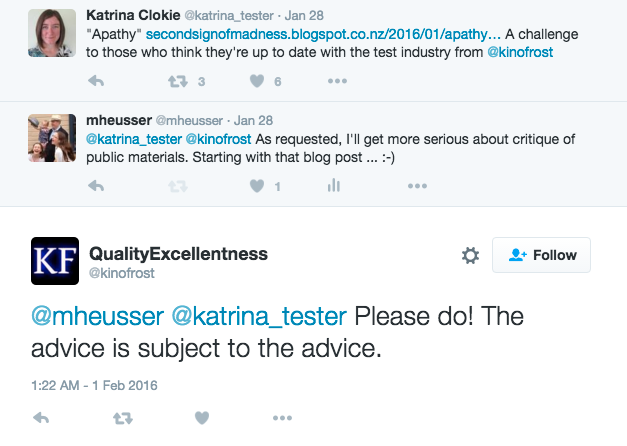This screenshot has height=446, width=627.
Task: Open more options on kinofrost's main tweet
Action: pyautogui.click(x=282, y=418)
